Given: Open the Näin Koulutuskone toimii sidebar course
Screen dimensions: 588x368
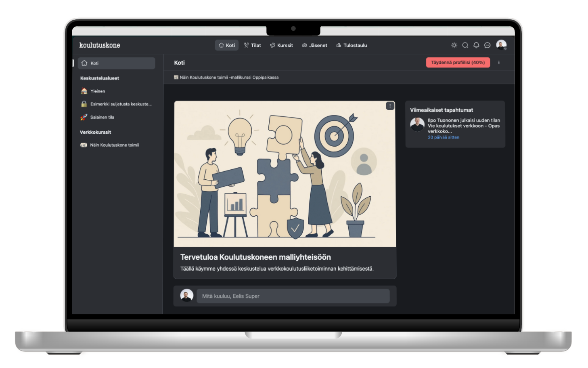Looking at the screenshot, I should 114,145.
